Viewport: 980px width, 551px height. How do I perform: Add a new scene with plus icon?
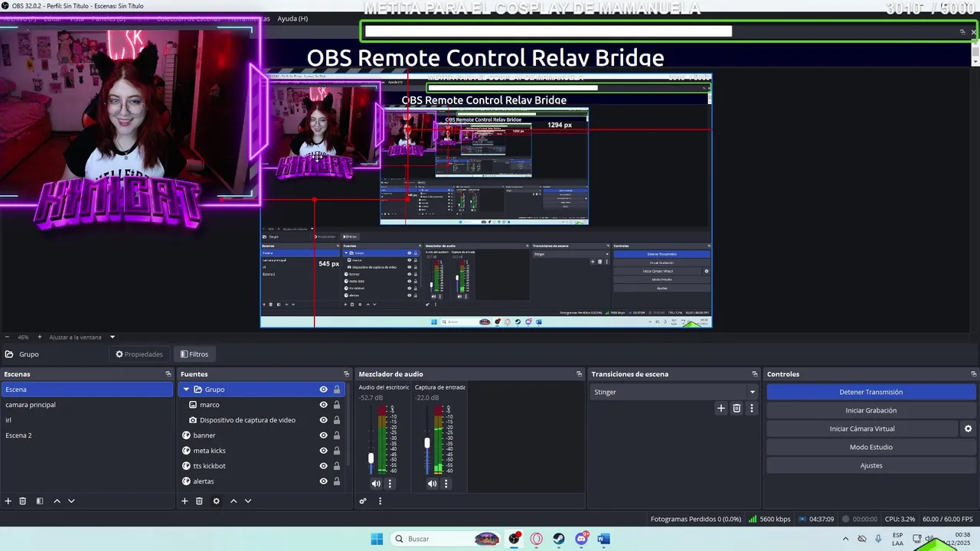click(x=8, y=501)
